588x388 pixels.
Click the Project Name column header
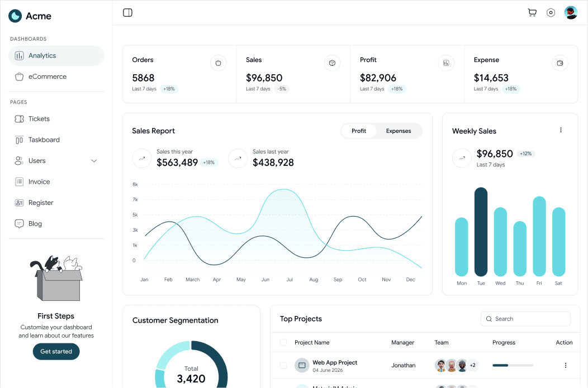[312, 343]
